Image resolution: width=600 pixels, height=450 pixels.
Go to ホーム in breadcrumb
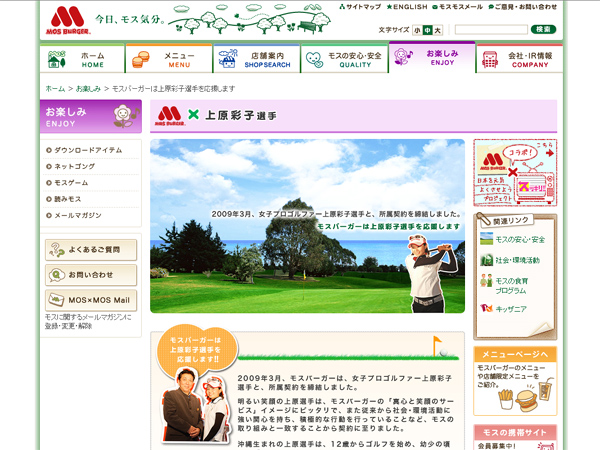[55, 89]
